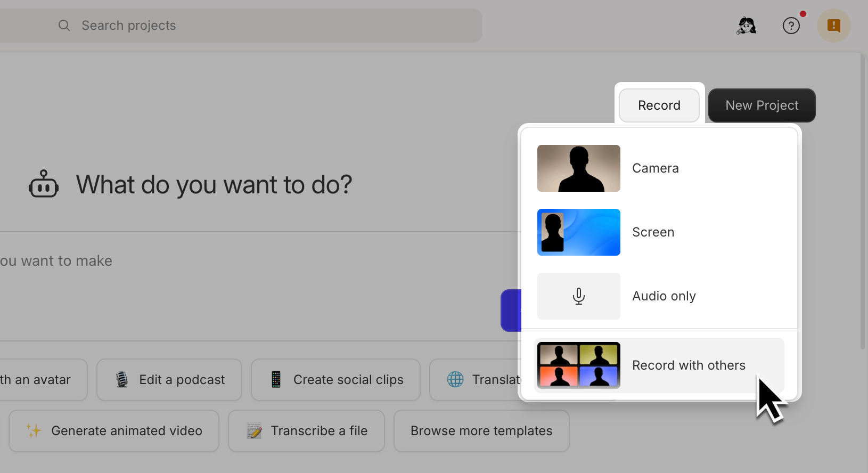Start a New Project
The width and height of the screenshot is (868, 473).
[761, 105]
